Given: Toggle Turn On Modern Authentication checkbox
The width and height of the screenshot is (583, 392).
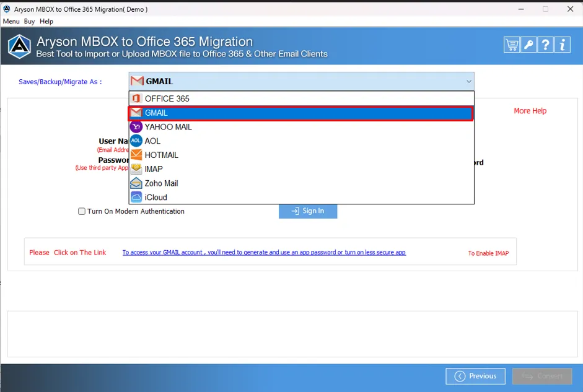Looking at the screenshot, I should pos(81,211).
